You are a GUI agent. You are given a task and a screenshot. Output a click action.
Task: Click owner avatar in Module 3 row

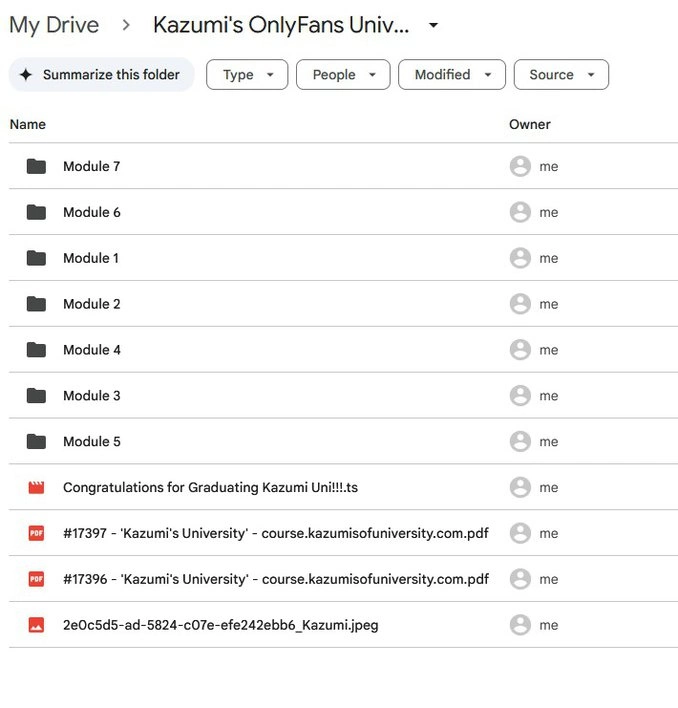tap(520, 396)
